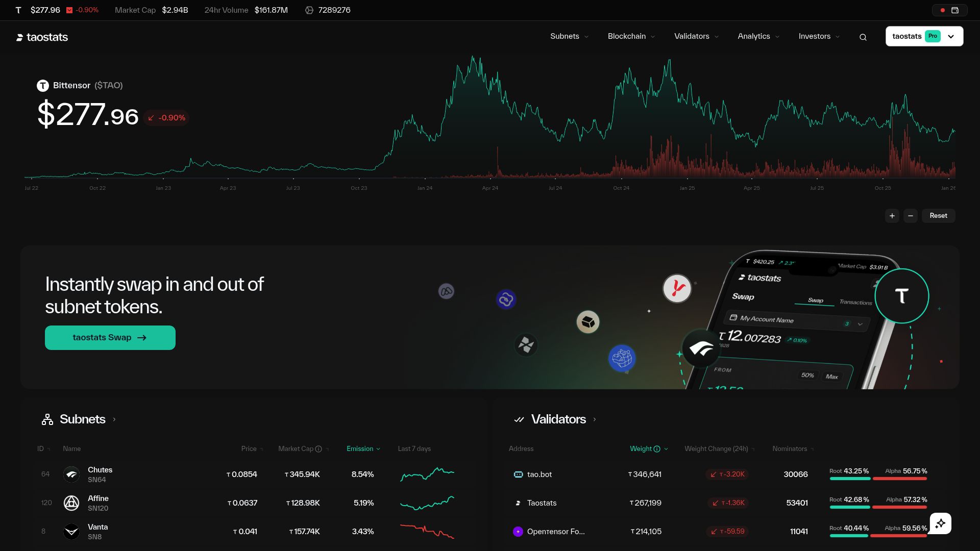Reset the price chart zoom
This screenshot has width=980, height=551.
[938, 215]
